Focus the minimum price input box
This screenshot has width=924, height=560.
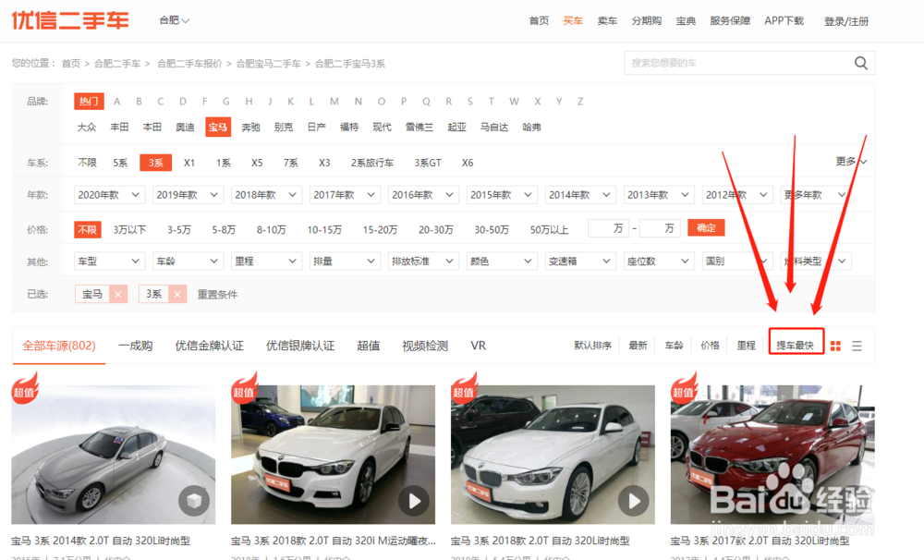tap(608, 228)
